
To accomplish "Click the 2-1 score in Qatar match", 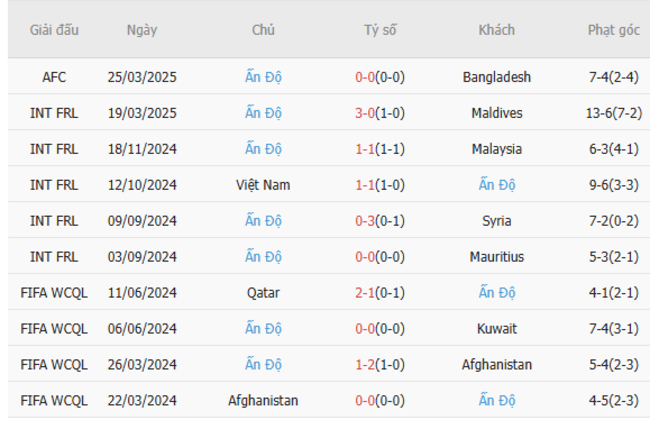I will (364, 293).
